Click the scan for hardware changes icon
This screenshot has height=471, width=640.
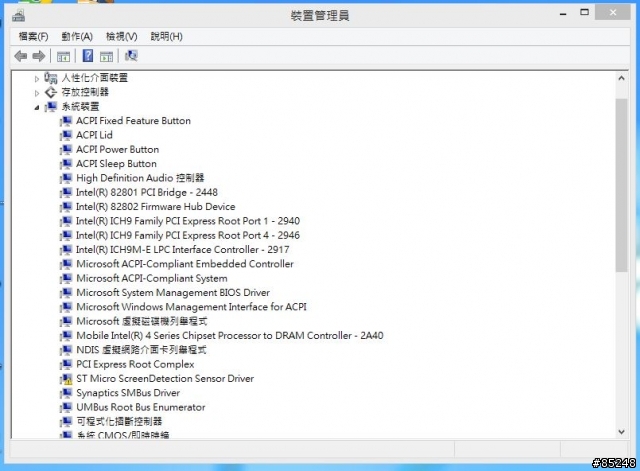point(131,56)
